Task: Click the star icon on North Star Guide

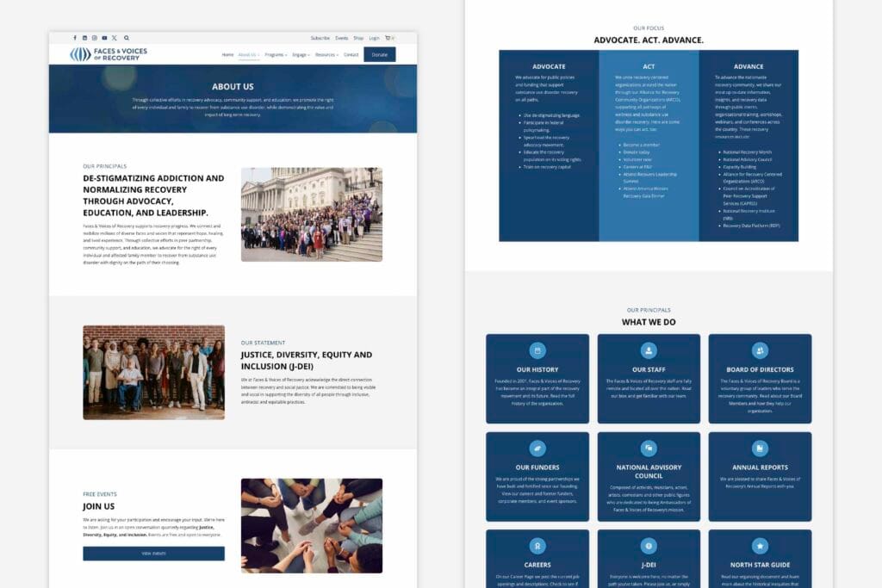Action: (760, 545)
